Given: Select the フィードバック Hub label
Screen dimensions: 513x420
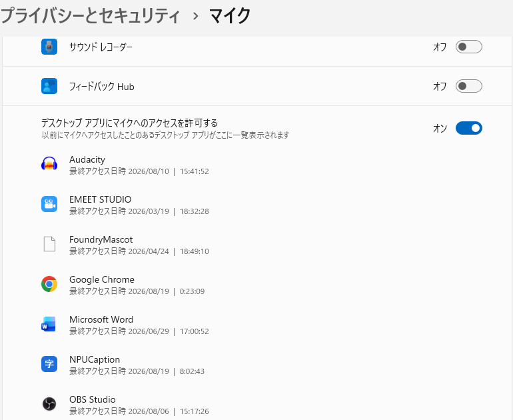Looking at the screenshot, I should coord(101,87).
